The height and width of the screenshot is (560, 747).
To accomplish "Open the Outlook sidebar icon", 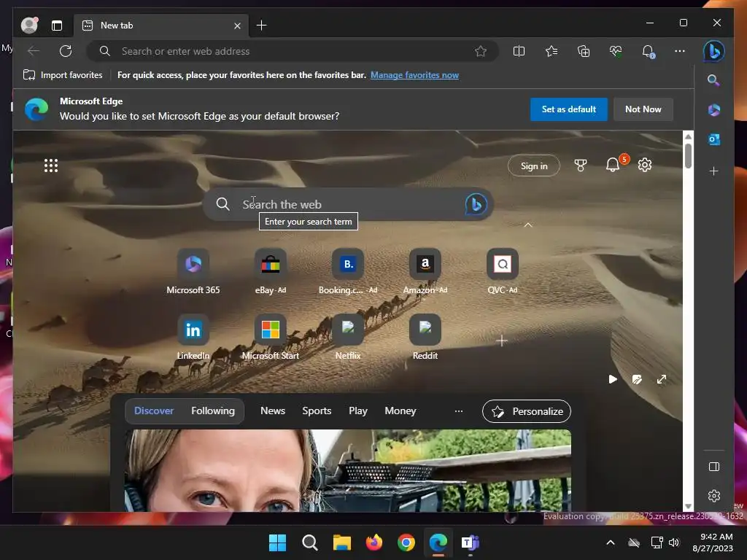I will (x=713, y=139).
